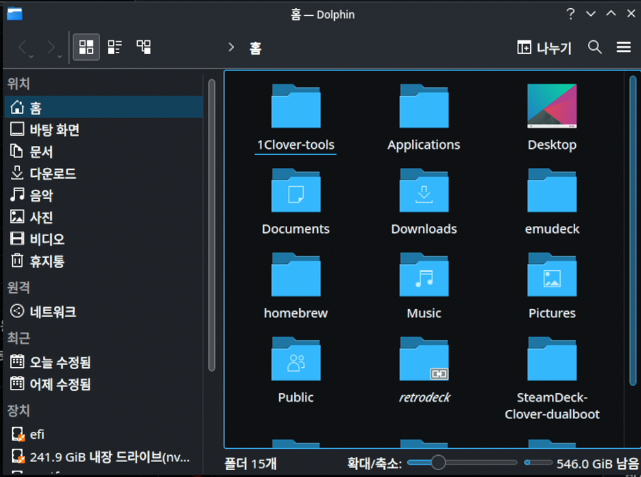The image size is (641, 477).
Task: Select the retrodeck symlink folder icon
Action: (424, 359)
